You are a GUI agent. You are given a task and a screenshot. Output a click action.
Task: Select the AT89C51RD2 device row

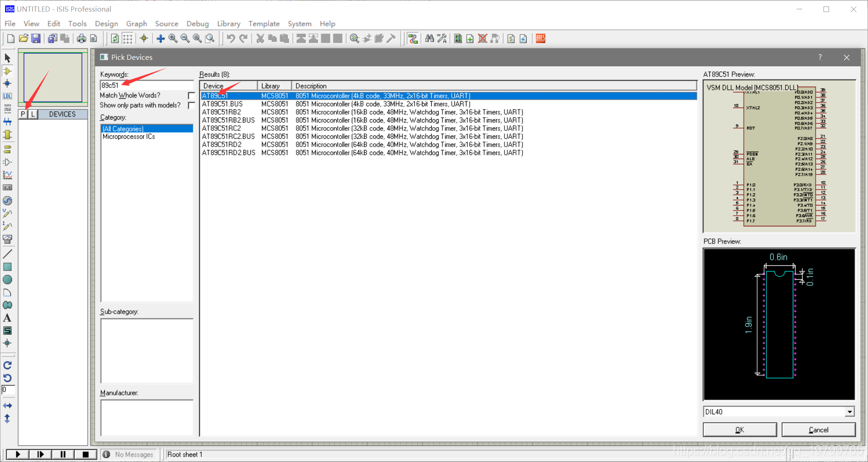449,145
